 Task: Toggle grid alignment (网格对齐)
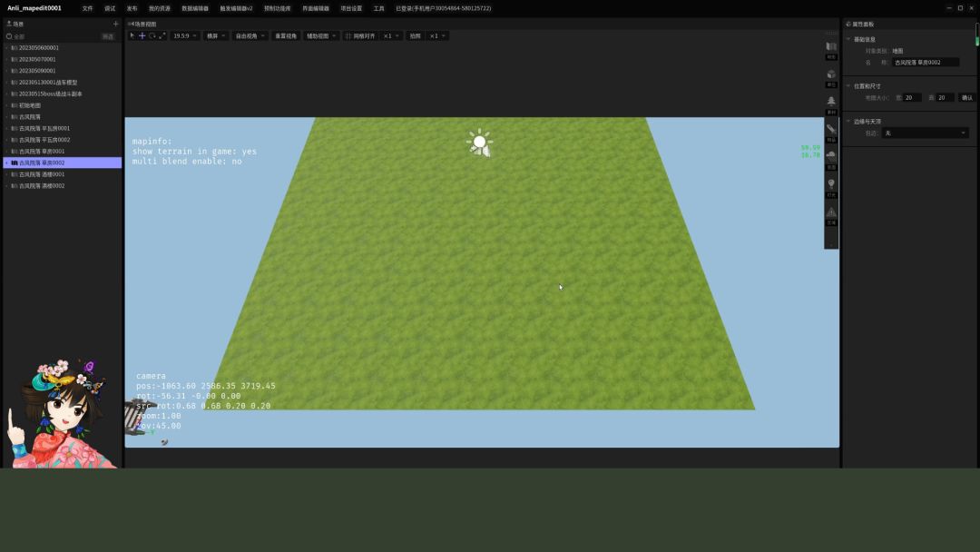pos(359,36)
